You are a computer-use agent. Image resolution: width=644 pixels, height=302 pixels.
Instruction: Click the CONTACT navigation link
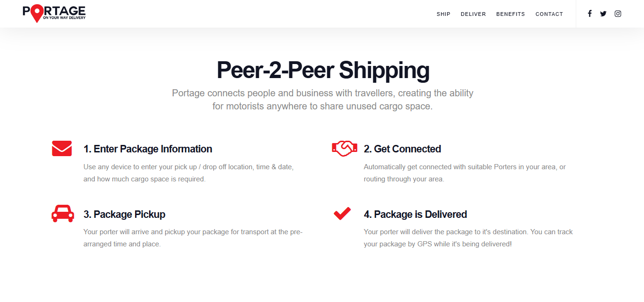(549, 14)
